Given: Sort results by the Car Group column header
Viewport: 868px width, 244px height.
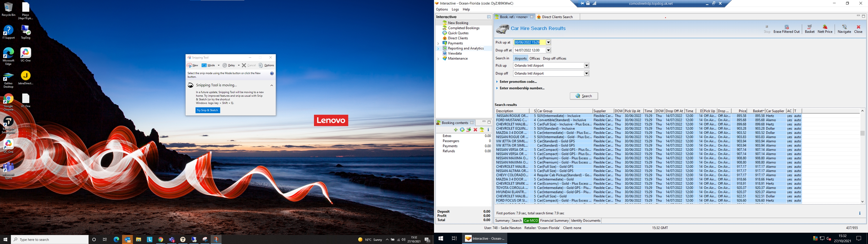Looking at the screenshot, I should pyautogui.click(x=564, y=111).
